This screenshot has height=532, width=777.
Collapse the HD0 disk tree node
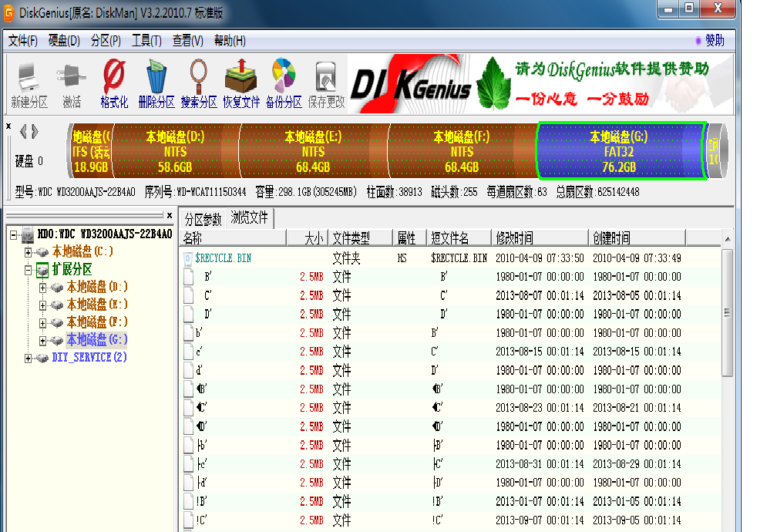tap(13, 234)
